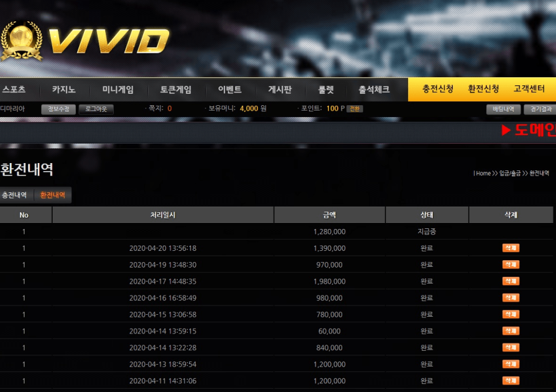The width and height of the screenshot is (556, 392).
Task: Open the 출석체크 menu
Action: tap(374, 89)
